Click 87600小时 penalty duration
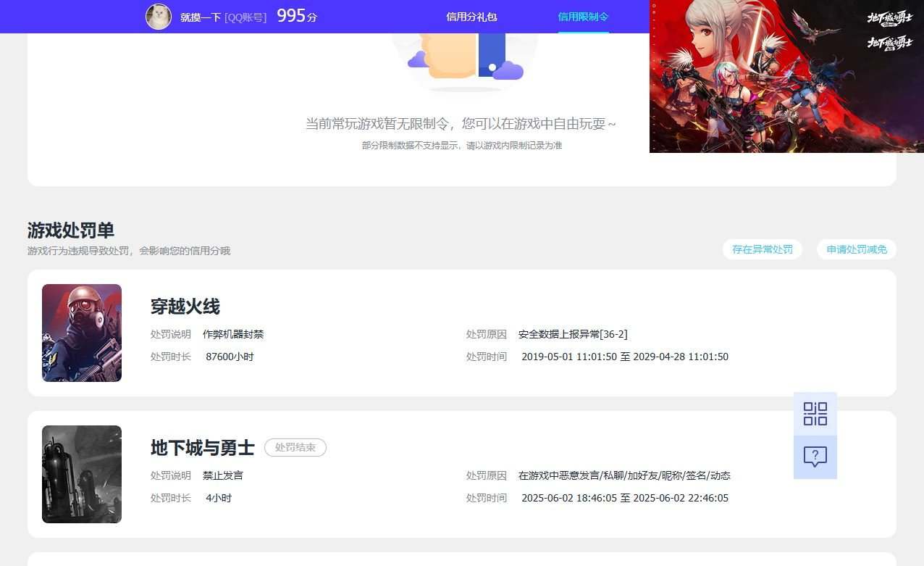The image size is (924, 566). 230,357
